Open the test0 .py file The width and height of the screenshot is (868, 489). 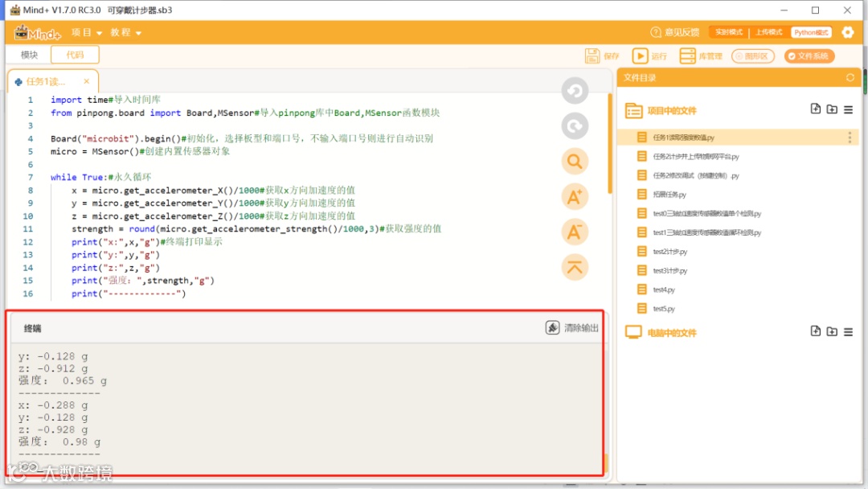(x=707, y=214)
